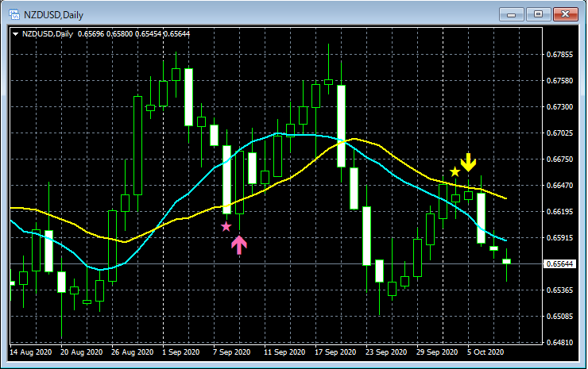Click the 0.67025 price scale value

coord(559,133)
